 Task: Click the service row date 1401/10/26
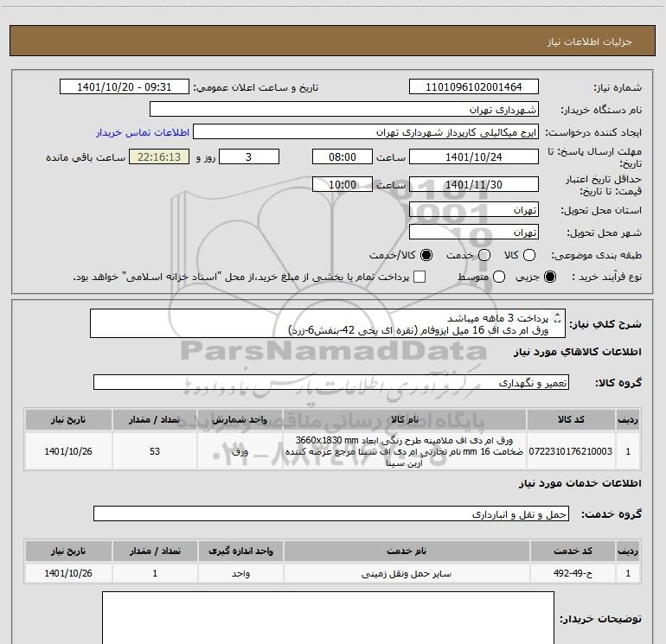(68, 573)
